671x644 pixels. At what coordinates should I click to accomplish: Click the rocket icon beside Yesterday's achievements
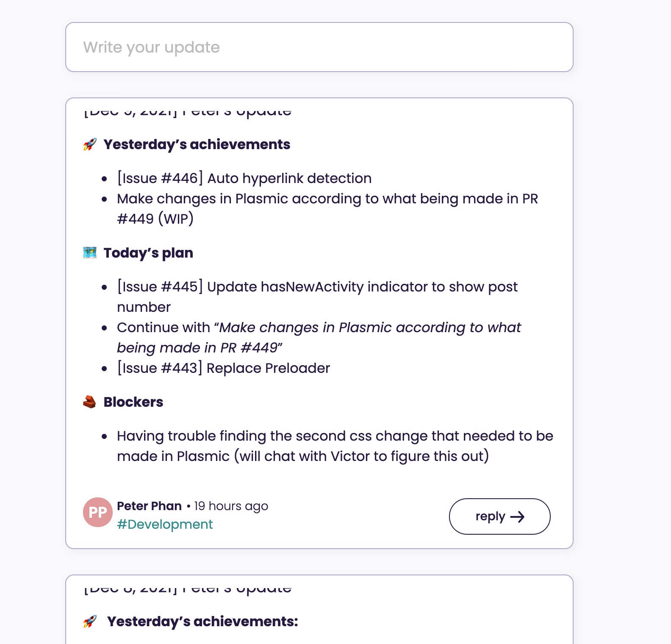click(89, 144)
